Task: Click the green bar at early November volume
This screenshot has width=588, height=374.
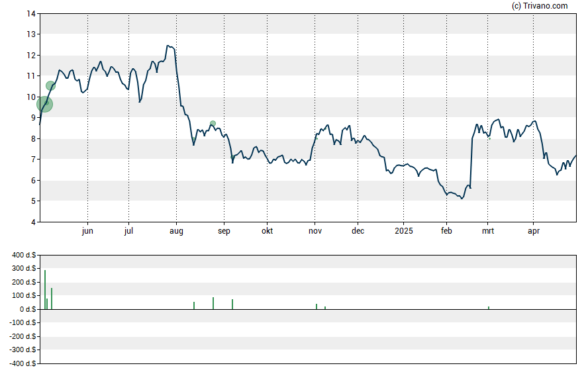Action: click(x=317, y=306)
